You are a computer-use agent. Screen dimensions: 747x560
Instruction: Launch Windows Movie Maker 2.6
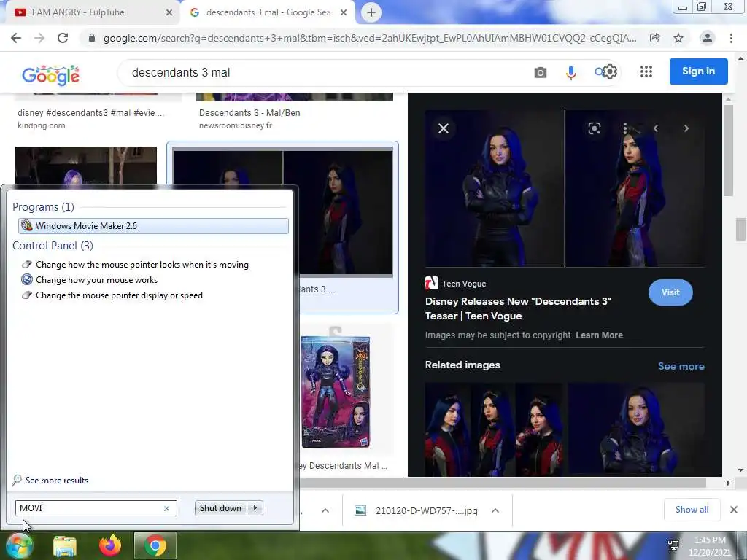(153, 226)
